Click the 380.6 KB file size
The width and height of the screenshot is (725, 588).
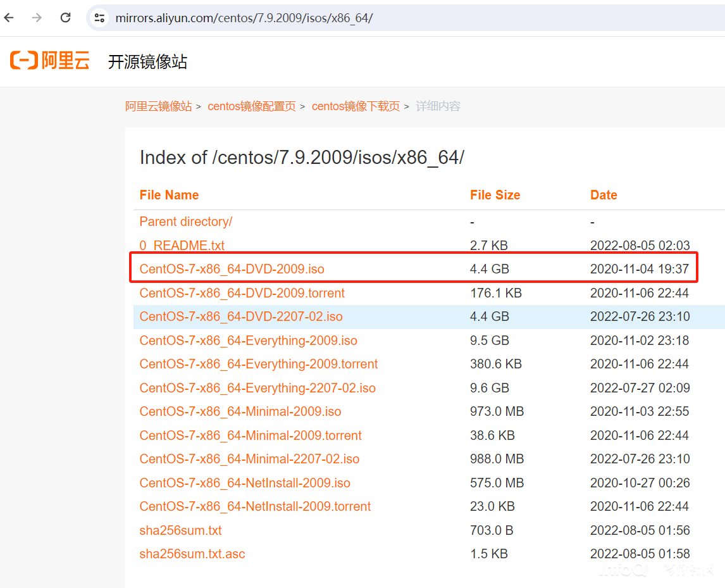(x=496, y=364)
